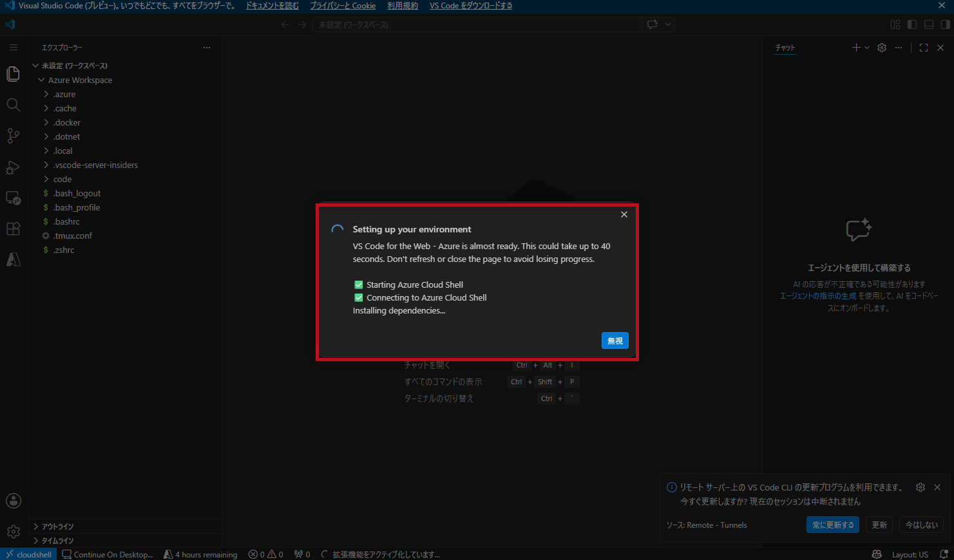Open Privacy and Cookie link
This screenshot has height=560, width=954.
pos(343,6)
